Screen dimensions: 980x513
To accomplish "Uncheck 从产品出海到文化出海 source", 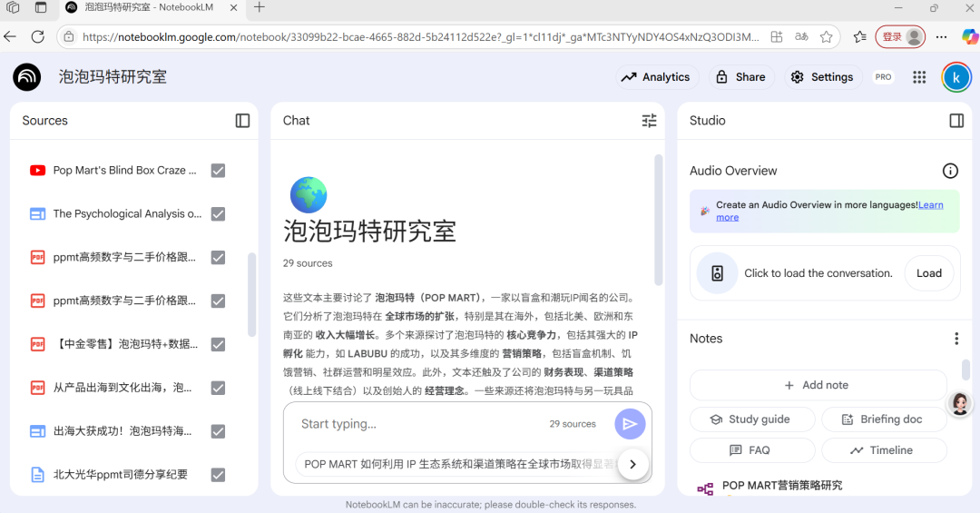I will (218, 388).
